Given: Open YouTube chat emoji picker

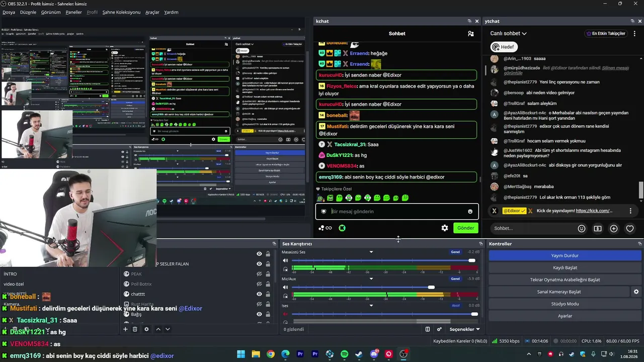Looking at the screenshot, I should point(582,228).
